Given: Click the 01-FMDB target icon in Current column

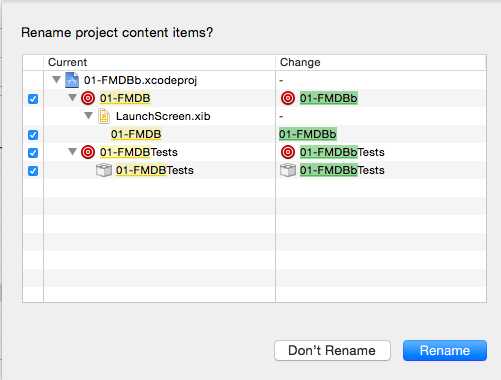Looking at the screenshot, I should click(88, 98).
